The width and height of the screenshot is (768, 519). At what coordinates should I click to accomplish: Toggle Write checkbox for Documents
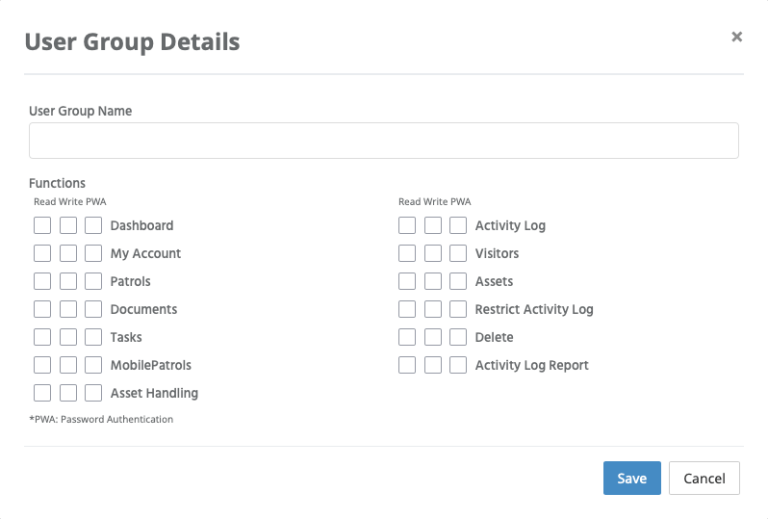[68, 309]
